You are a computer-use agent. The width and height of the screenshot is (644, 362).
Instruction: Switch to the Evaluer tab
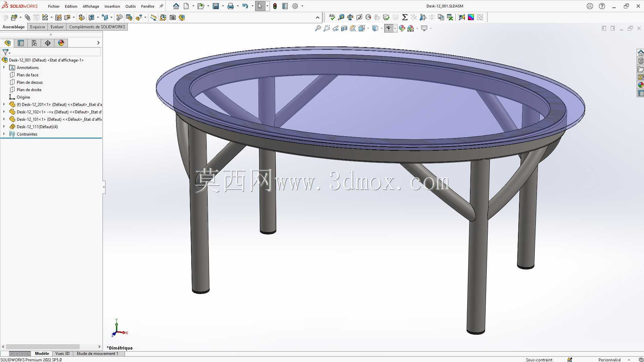(57, 27)
